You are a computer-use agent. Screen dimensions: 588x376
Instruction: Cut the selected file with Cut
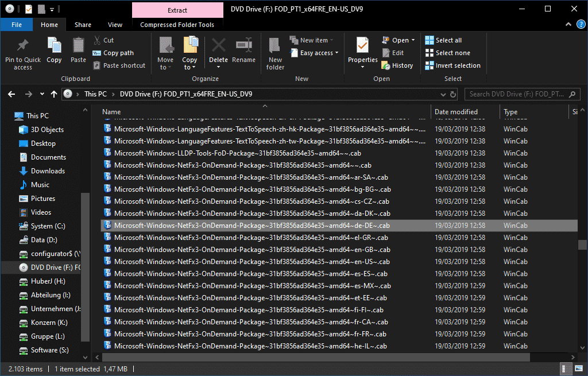(x=104, y=40)
